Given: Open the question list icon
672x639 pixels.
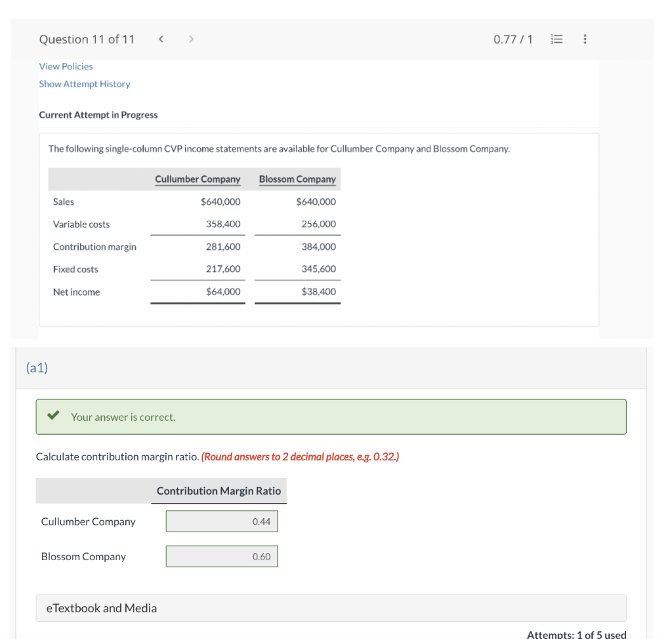Looking at the screenshot, I should tap(556, 39).
